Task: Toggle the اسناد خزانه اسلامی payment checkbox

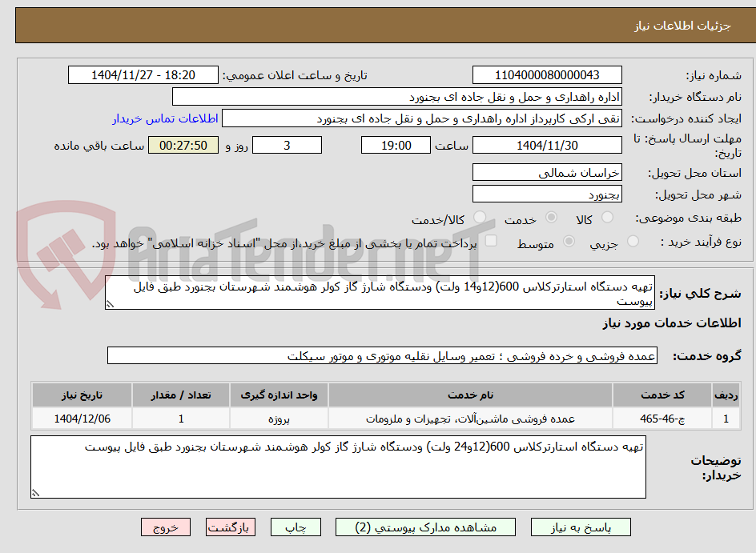Action: tap(491, 241)
